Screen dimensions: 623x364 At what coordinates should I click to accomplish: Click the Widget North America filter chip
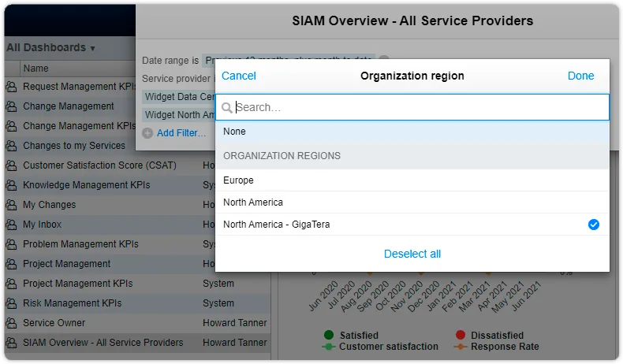179,115
